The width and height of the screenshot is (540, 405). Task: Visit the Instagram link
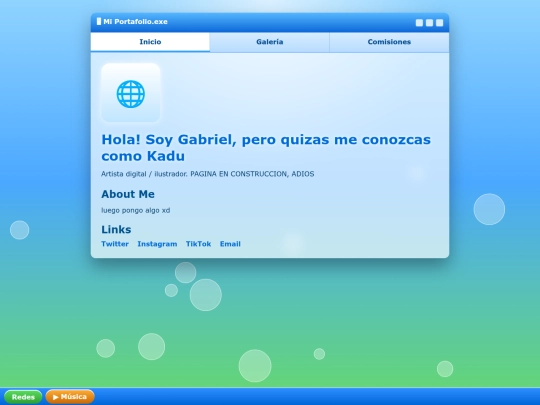click(x=157, y=244)
